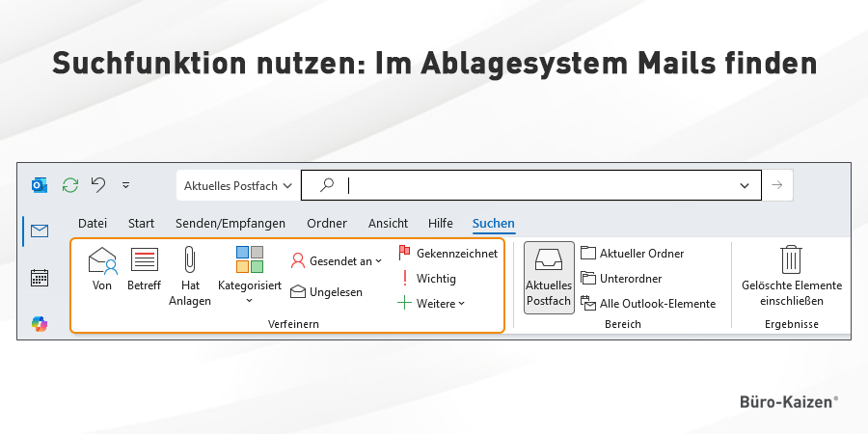868x434 pixels.
Task: Select Unterordner search scope button
Action: pyautogui.click(x=621, y=279)
